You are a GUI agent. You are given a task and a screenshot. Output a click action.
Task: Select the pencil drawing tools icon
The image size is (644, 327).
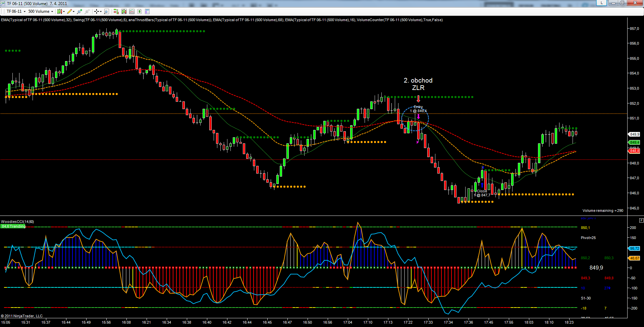pyautogui.click(x=69, y=11)
